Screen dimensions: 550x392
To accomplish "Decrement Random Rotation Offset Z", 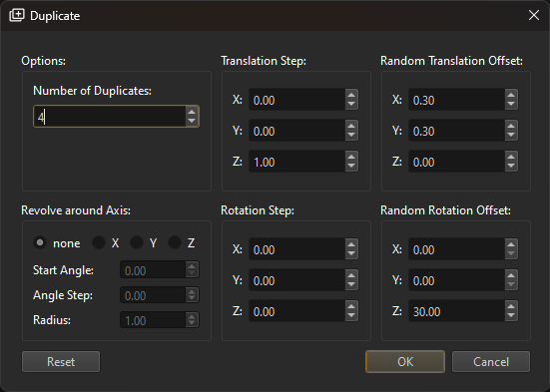I will [x=511, y=315].
